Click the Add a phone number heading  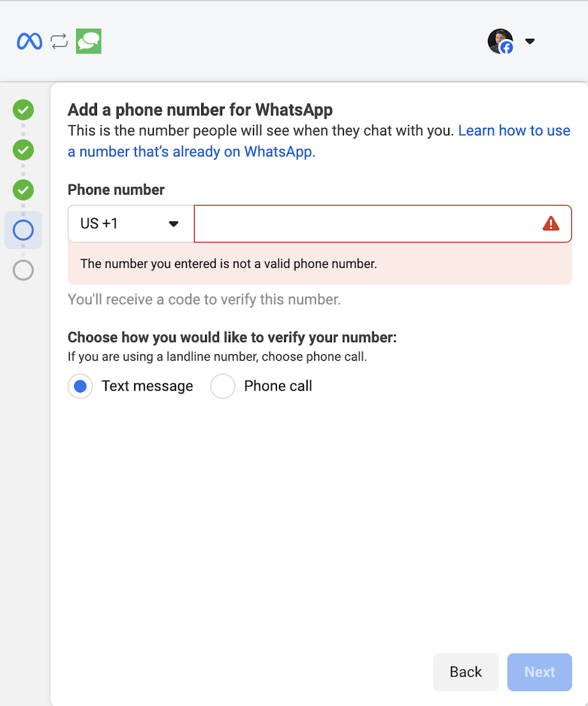point(200,109)
